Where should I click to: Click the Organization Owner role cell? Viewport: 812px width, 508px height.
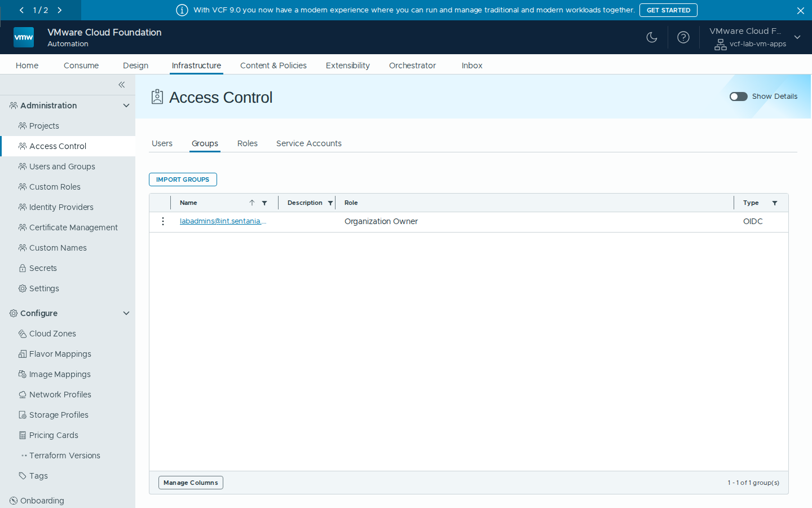381,221
